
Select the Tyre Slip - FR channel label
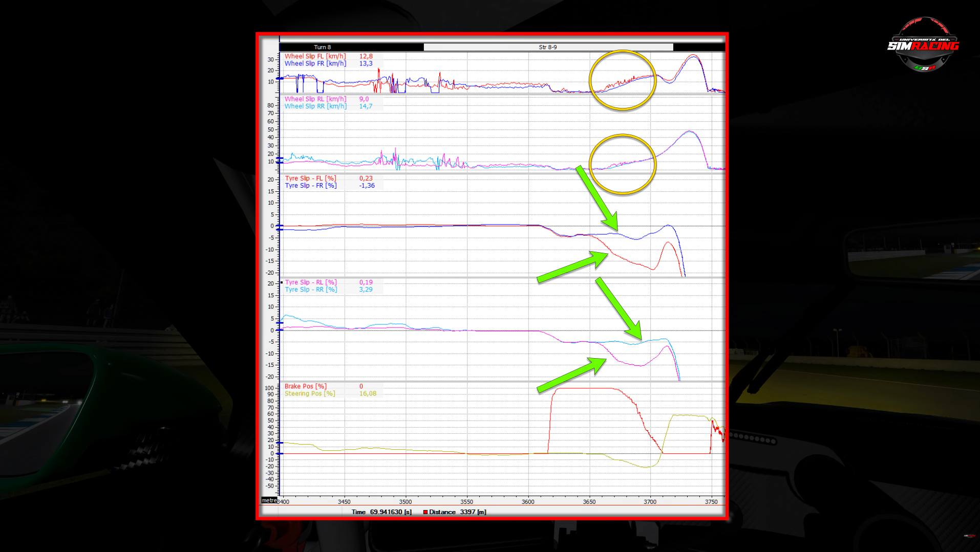click(x=311, y=186)
